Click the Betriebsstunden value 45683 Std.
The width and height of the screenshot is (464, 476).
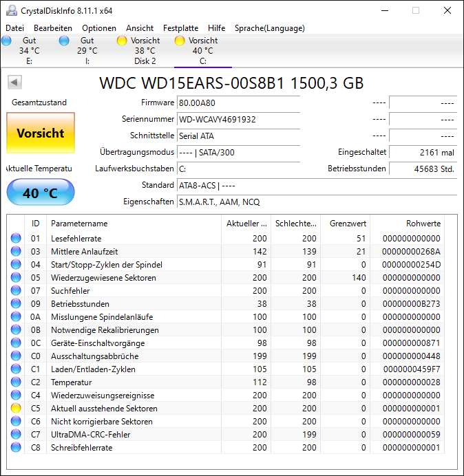(x=423, y=169)
